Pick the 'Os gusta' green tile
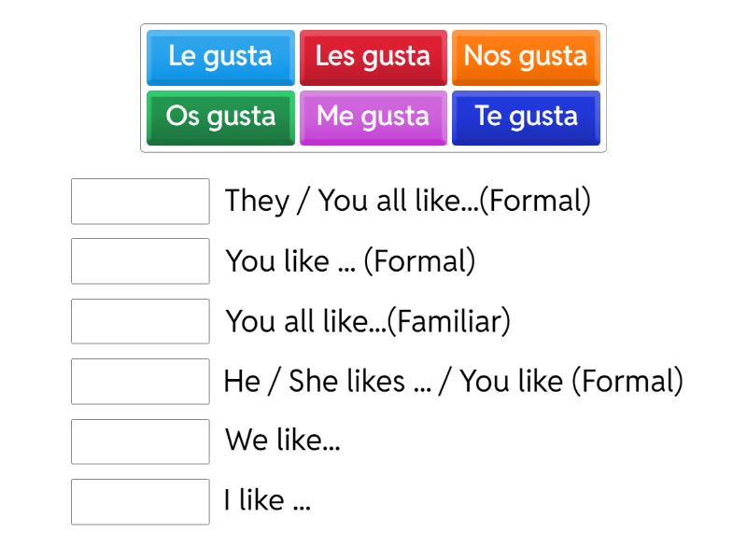This screenshot has width=747, height=560. click(x=219, y=118)
